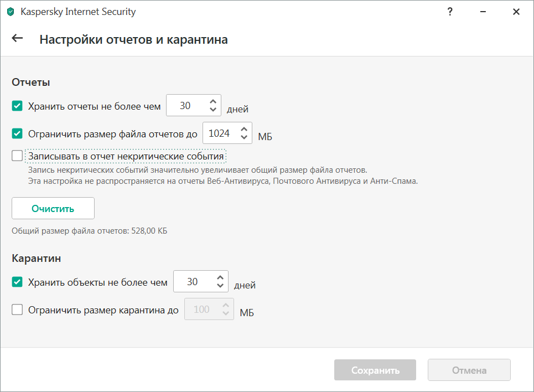Click the 'Сохранить' button

click(375, 370)
